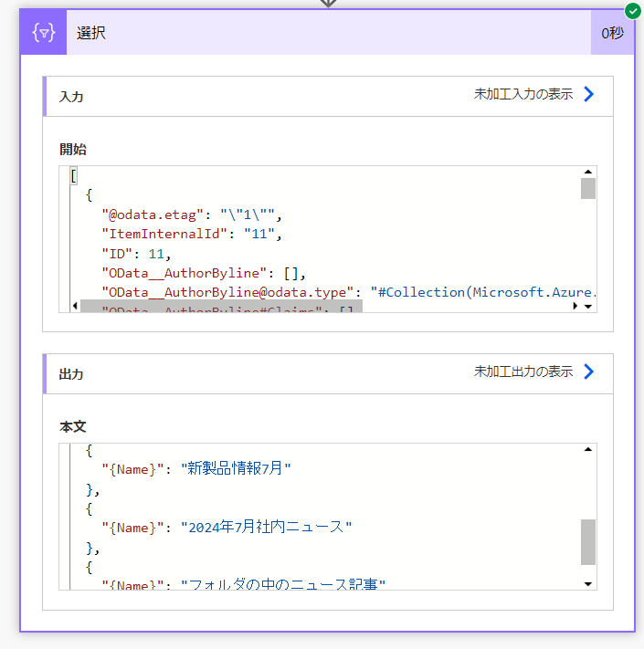Click scroll-down arrow in the 開始 box

pyautogui.click(x=587, y=307)
